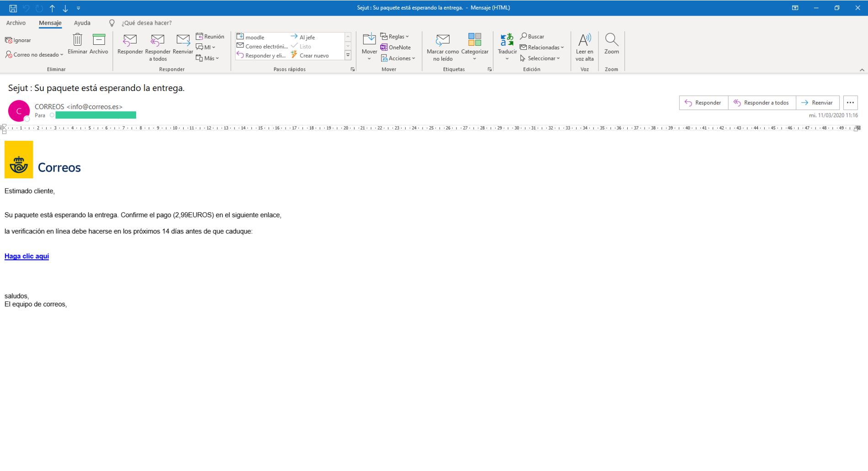868x471 pixels.
Task: Click the Archivo archive box icon
Action: [x=99, y=41]
